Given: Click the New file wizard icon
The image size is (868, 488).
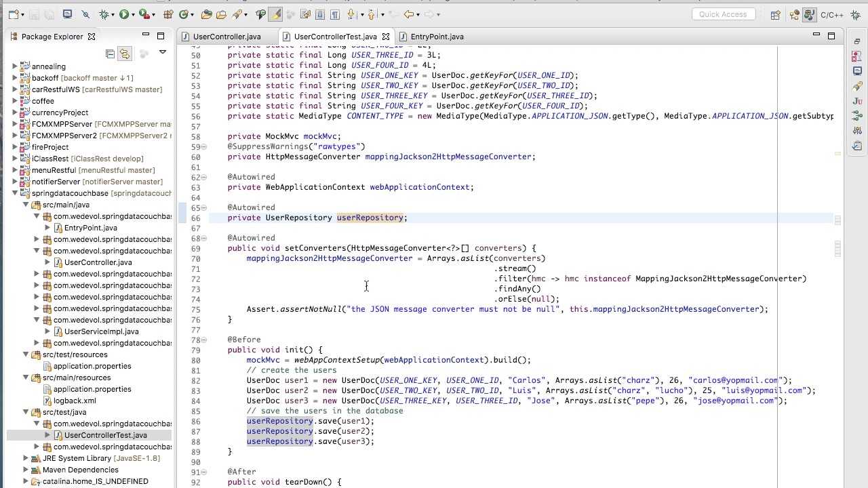Looking at the screenshot, I should 13,14.
